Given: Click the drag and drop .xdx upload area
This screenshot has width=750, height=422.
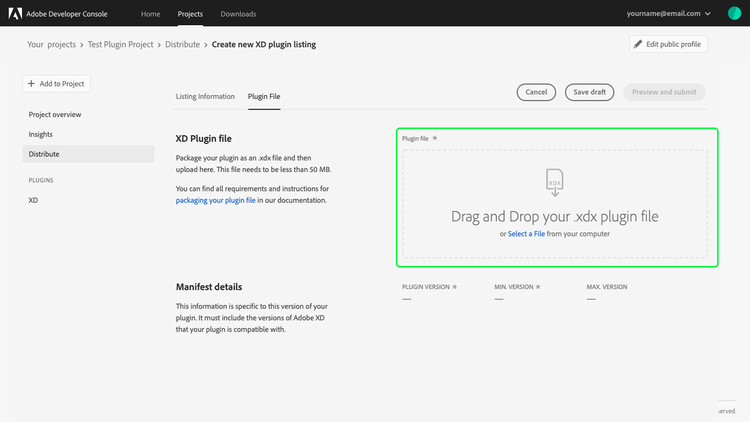Looking at the screenshot, I should coord(555,204).
